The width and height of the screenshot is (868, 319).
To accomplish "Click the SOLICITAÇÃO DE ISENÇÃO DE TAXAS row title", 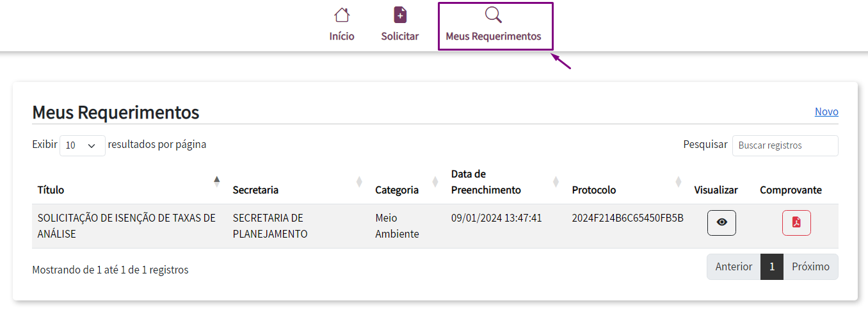I will point(127,225).
